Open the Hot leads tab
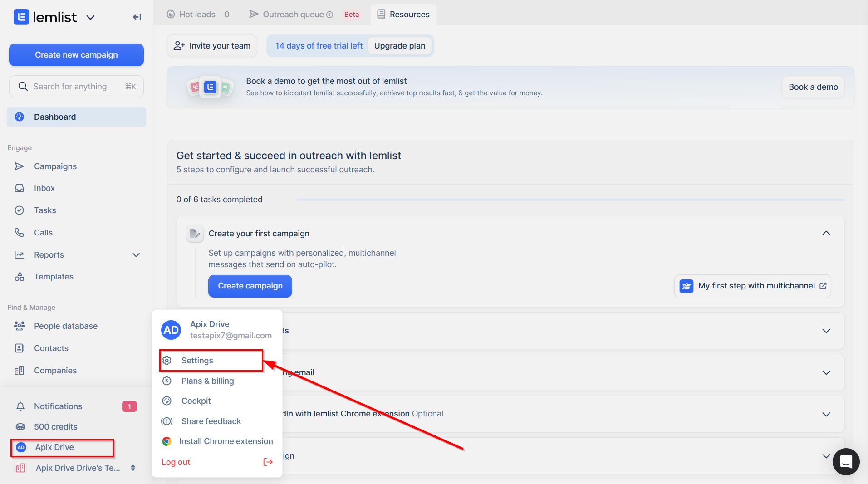 tap(198, 15)
